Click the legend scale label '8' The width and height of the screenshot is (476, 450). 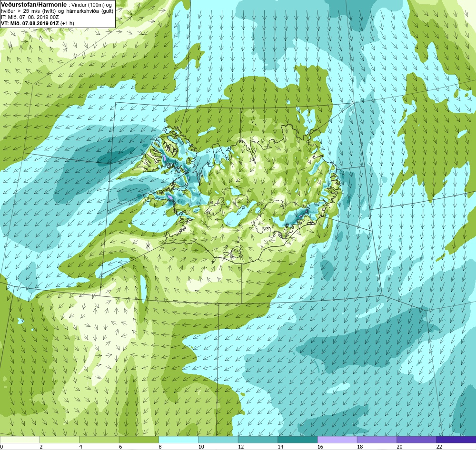(160, 447)
